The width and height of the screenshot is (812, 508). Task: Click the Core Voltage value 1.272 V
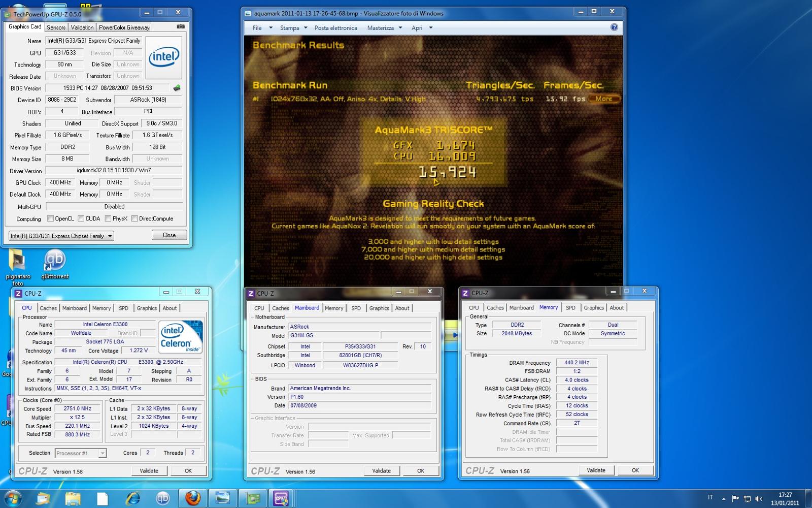(139, 351)
